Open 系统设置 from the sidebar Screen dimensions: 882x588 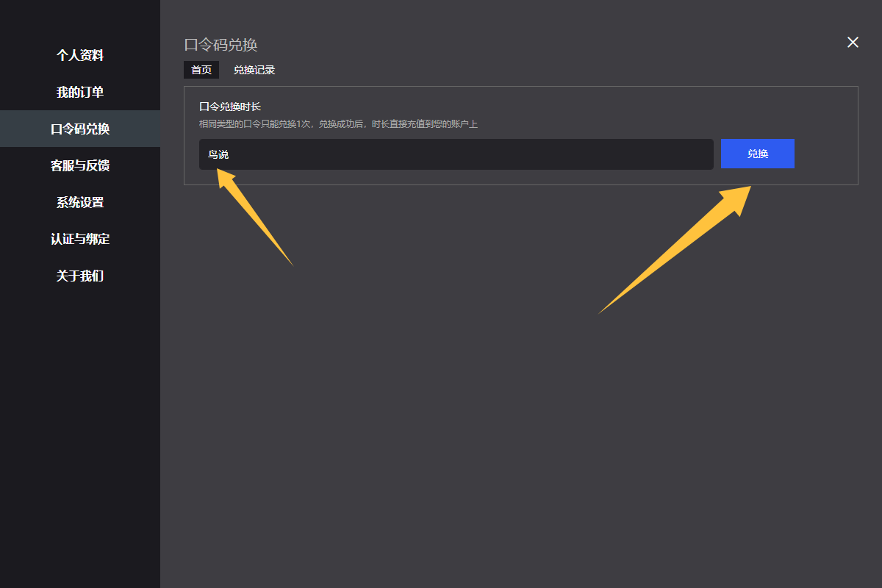pyautogui.click(x=80, y=202)
